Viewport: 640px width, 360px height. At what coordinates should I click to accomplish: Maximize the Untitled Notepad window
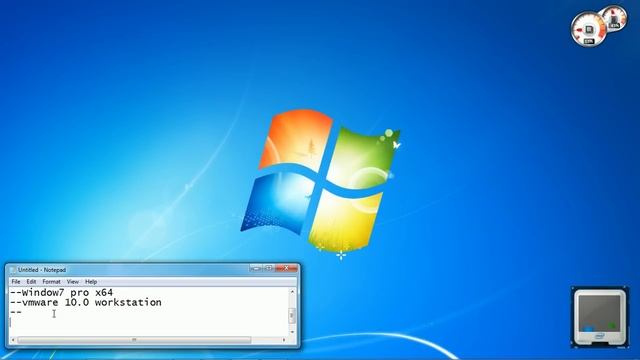click(269, 268)
